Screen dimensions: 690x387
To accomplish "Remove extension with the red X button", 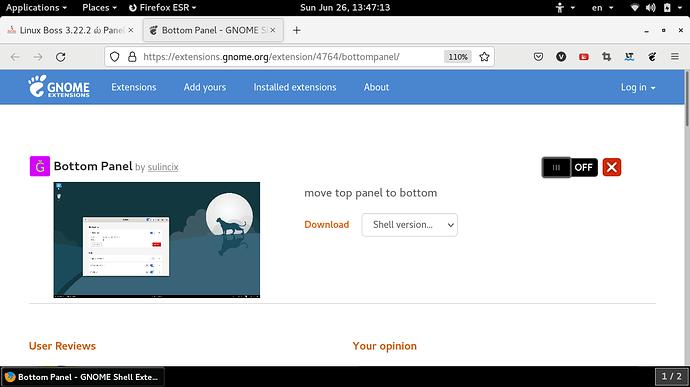I will coord(612,167).
